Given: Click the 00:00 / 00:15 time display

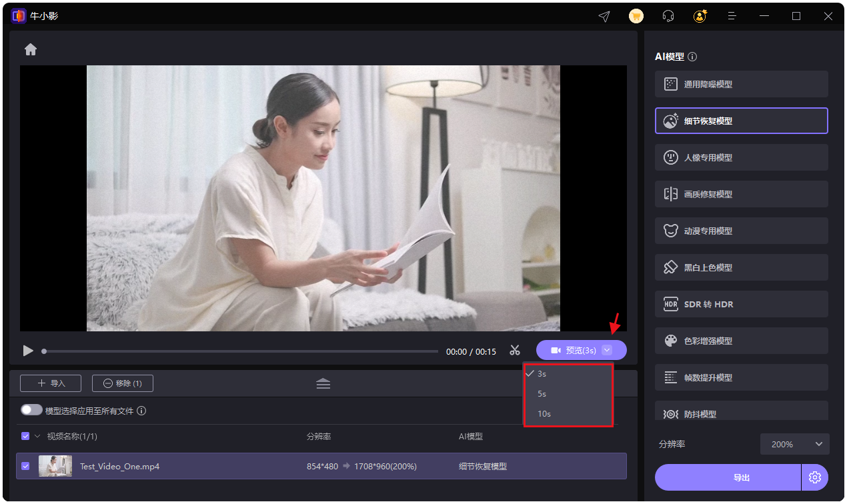Looking at the screenshot, I should [471, 351].
